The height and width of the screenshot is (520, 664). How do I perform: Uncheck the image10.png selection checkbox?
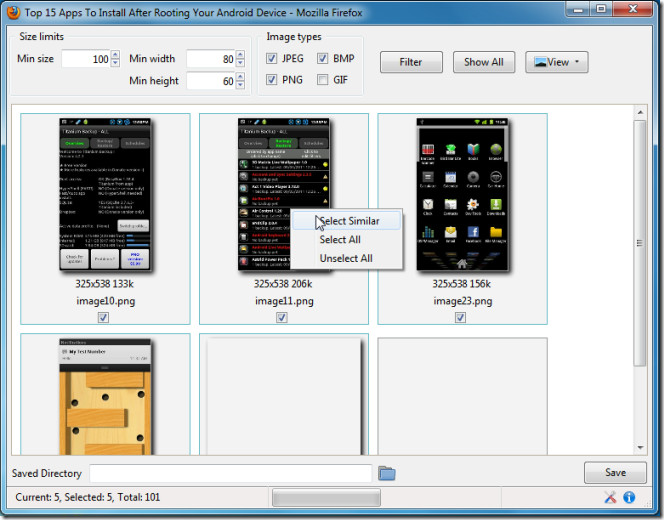pos(103,317)
